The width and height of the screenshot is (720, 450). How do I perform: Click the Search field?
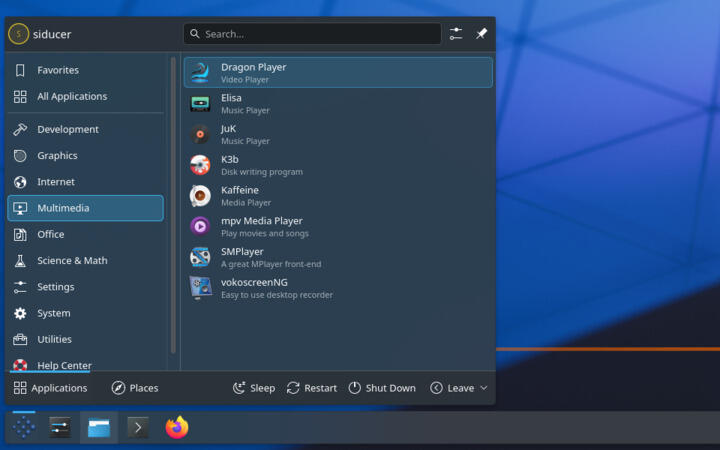[312, 34]
